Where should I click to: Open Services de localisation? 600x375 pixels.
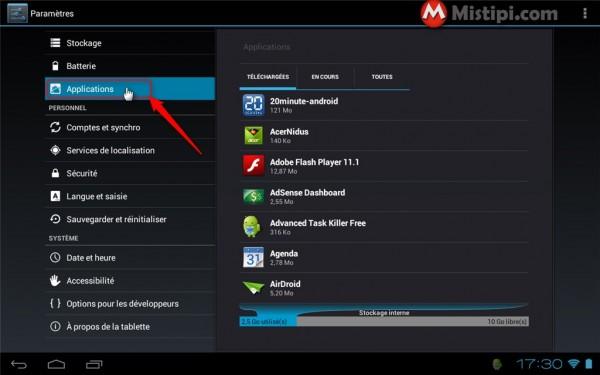(x=130, y=150)
